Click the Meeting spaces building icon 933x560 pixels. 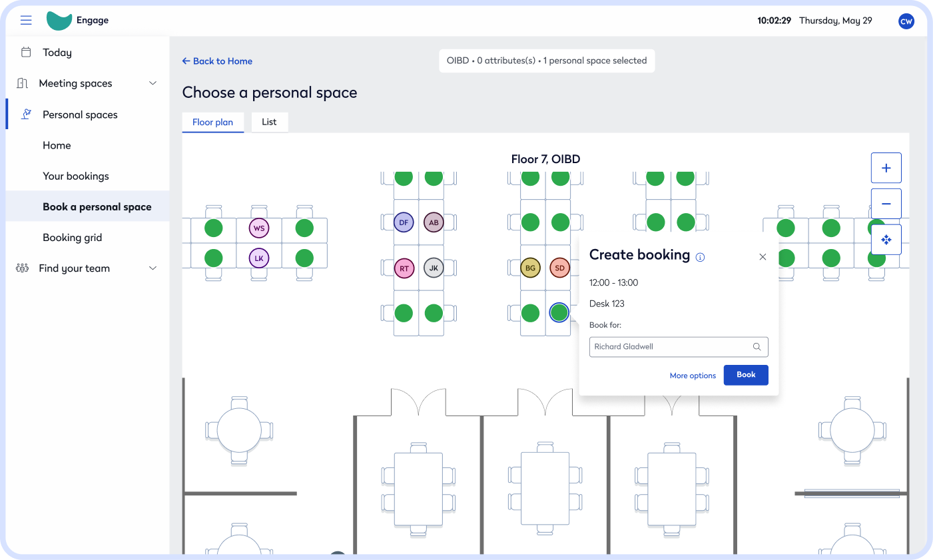click(x=22, y=83)
